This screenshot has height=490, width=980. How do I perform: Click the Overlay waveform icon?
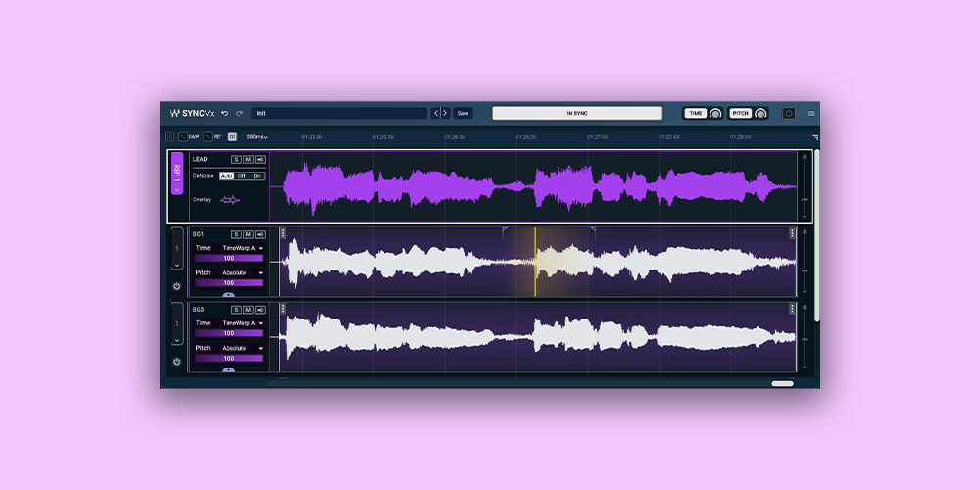pos(230,200)
